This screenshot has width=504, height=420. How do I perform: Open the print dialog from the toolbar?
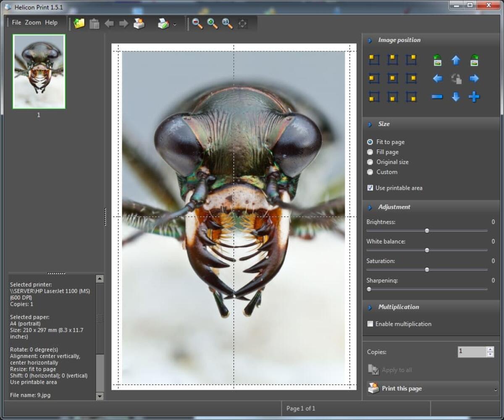coord(139,24)
